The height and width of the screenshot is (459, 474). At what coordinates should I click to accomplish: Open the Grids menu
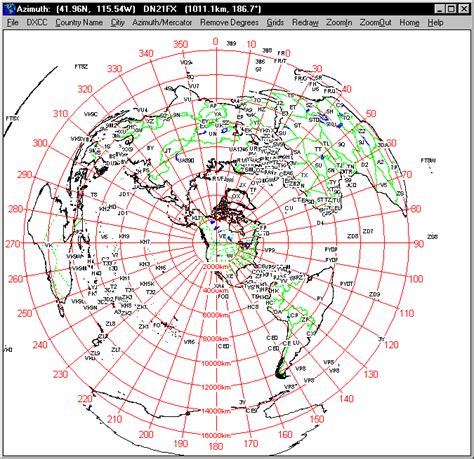click(275, 23)
